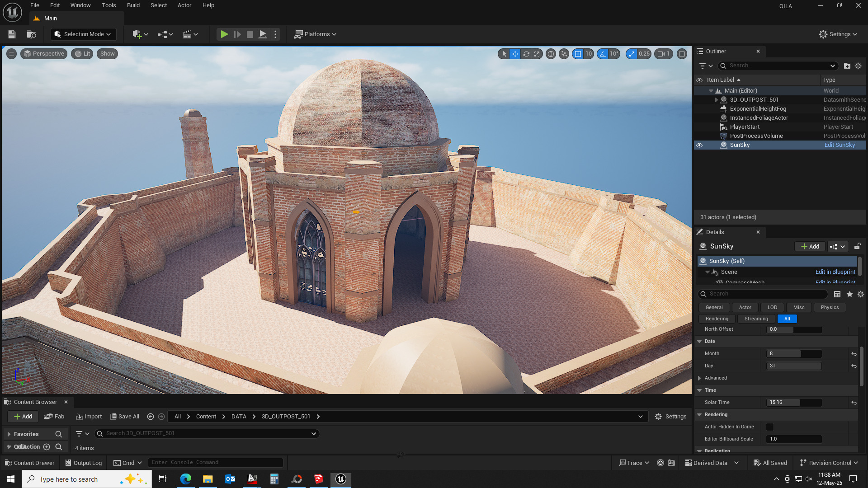Click the Edit SunSky link in Outliner
The image size is (868, 488).
(840, 145)
